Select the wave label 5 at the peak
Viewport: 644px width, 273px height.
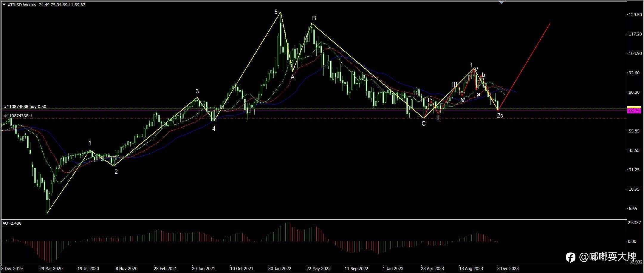276,12
